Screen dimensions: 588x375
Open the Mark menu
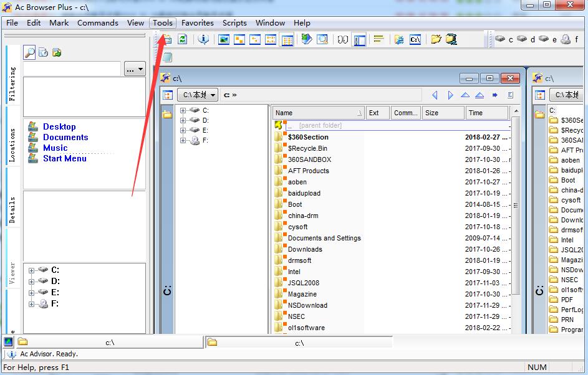tap(59, 23)
